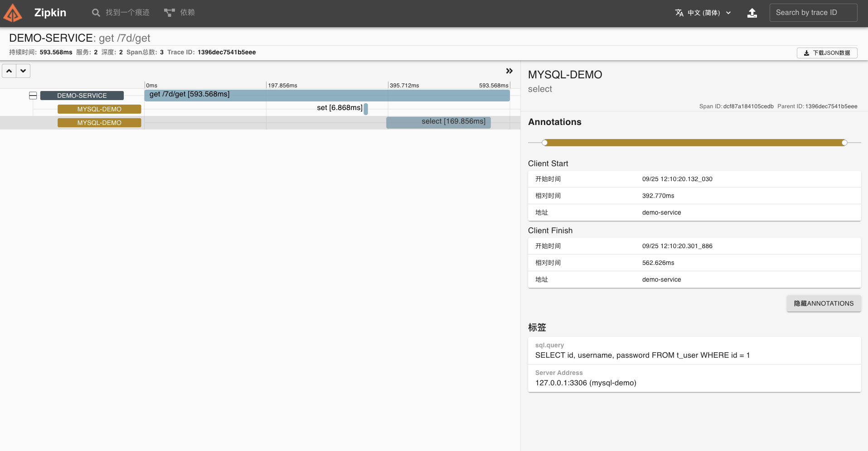Select previous span with up chevron

click(x=9, y=71)
